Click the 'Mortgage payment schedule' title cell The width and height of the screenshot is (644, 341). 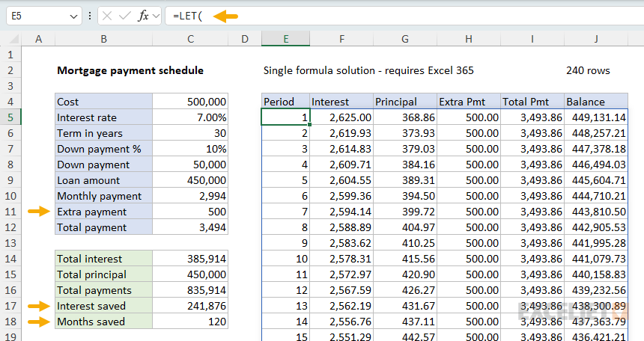coord(130,70)
